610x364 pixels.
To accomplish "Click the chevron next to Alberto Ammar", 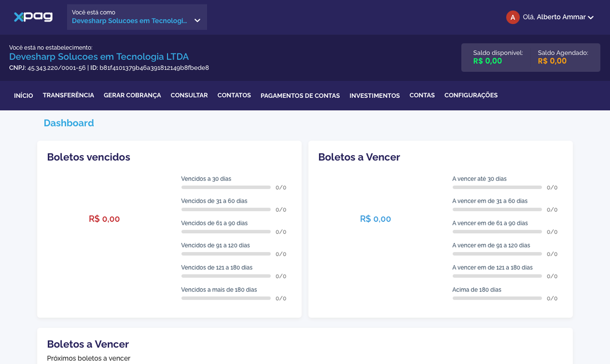I will pos(591,17).
